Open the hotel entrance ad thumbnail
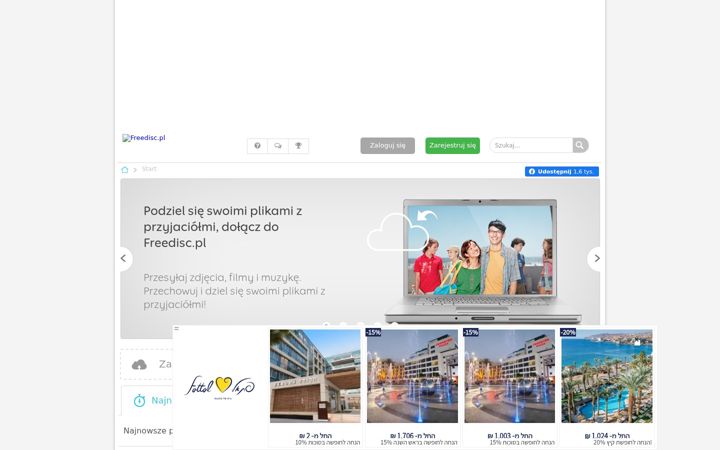Viewport: 720px width, 450px height. [315, 376]
